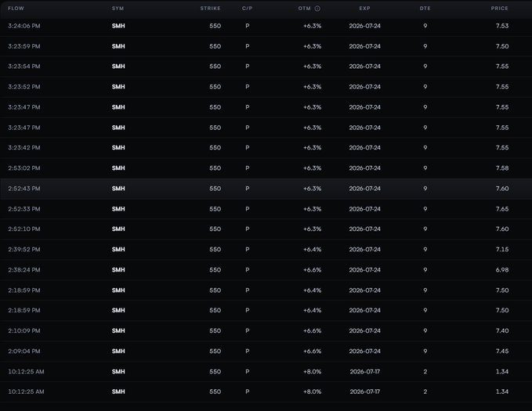Select 2026-07-24 expiry in the 3:23:52 PM row

point(365,87)
